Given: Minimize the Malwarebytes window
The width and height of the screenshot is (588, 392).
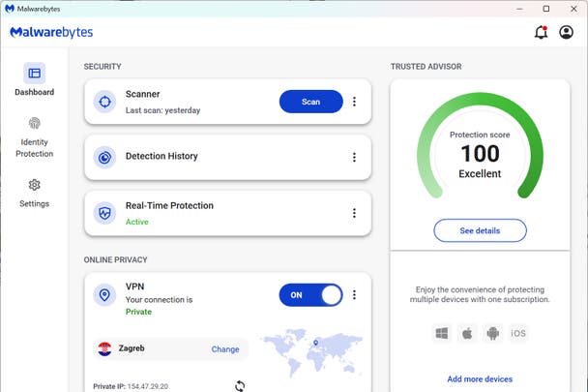Looking at the screenshot, I should (x=519, y=9).
